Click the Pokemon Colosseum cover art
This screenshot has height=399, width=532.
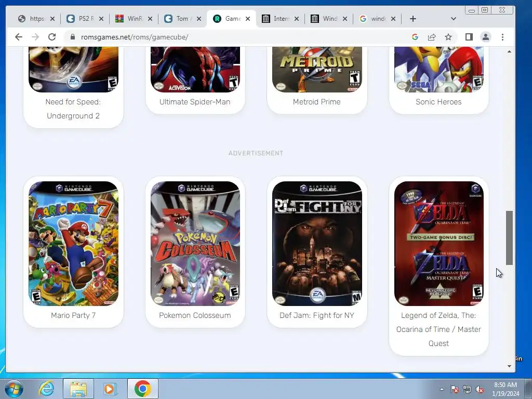click(195, 243)
